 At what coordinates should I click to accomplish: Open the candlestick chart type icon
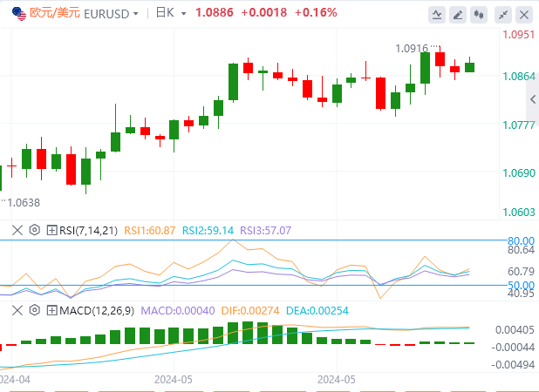479,15
